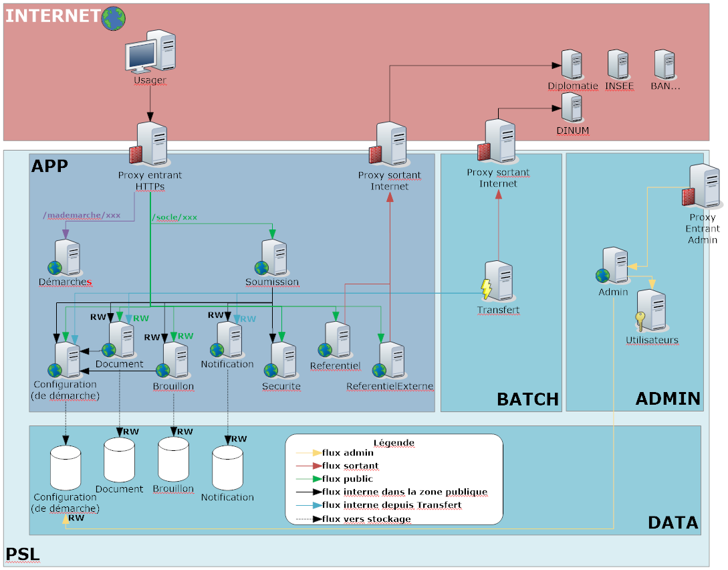Select the Utilisateurs server with key icon
This screenshot has width=728, height=570.
click(650, 310)
